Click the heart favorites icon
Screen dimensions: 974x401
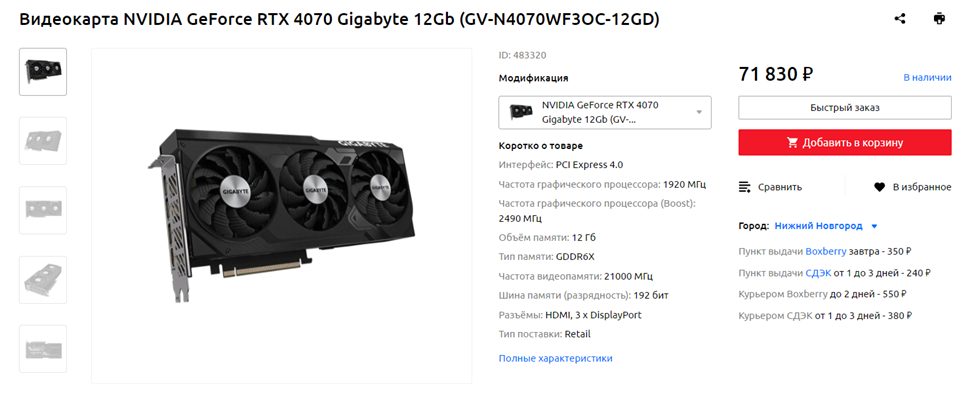879,187
